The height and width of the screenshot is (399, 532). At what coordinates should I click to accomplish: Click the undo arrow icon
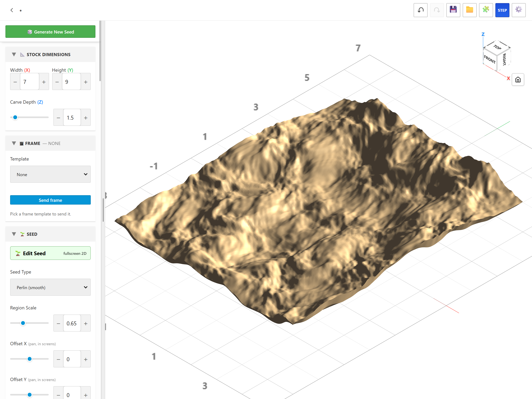tap(420, 10)
